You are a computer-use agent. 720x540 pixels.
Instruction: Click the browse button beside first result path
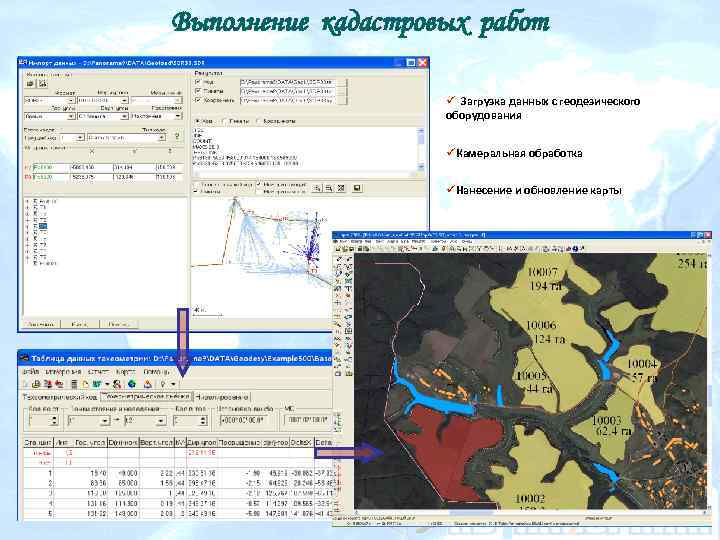tap(343, 83)
